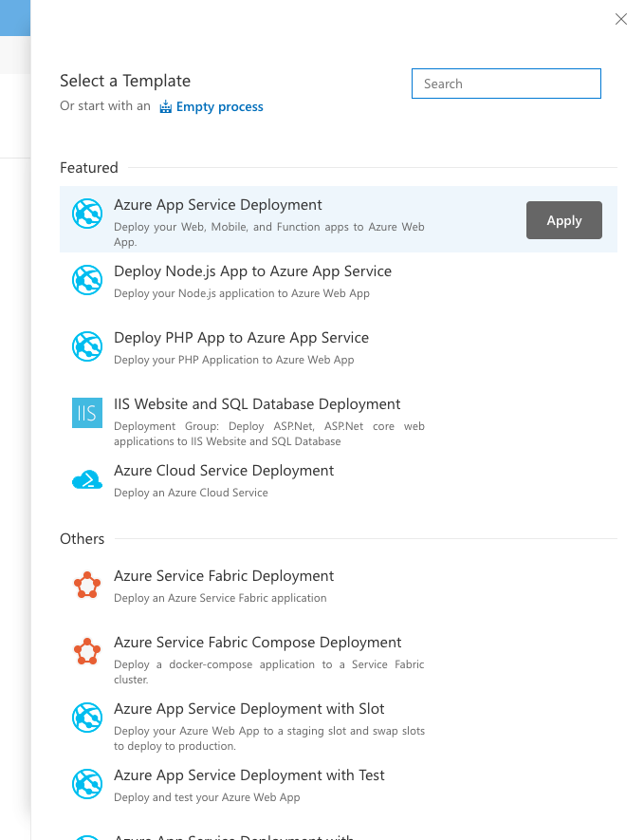Start with an Empty process
644x840 pixels.
(219, 106)
